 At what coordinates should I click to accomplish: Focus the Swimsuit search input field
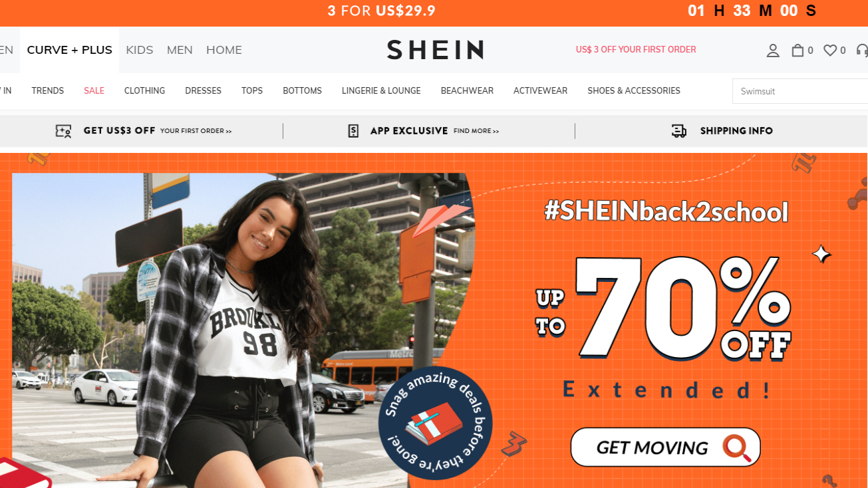click(x=800, y=91)
